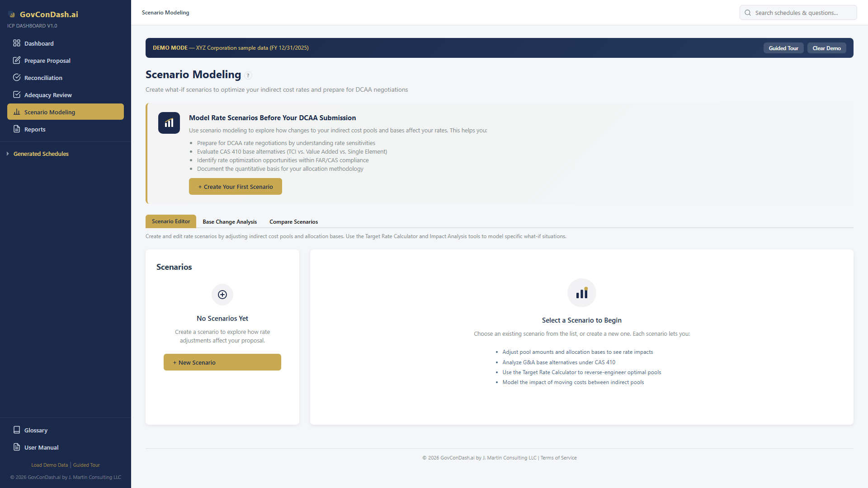Open the Terms of Service link
Viewport: 868px width, 488px height.
[558, 458]
